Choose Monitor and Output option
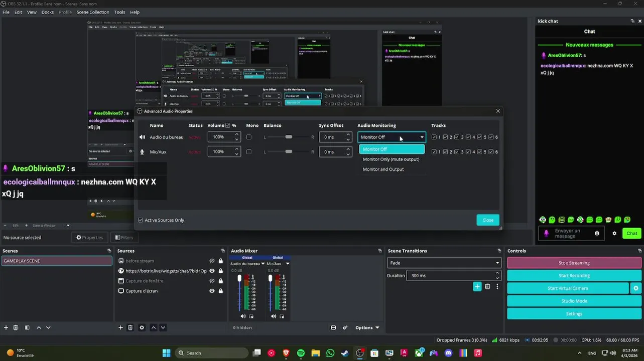644x361 pixels. coord(383,169)
